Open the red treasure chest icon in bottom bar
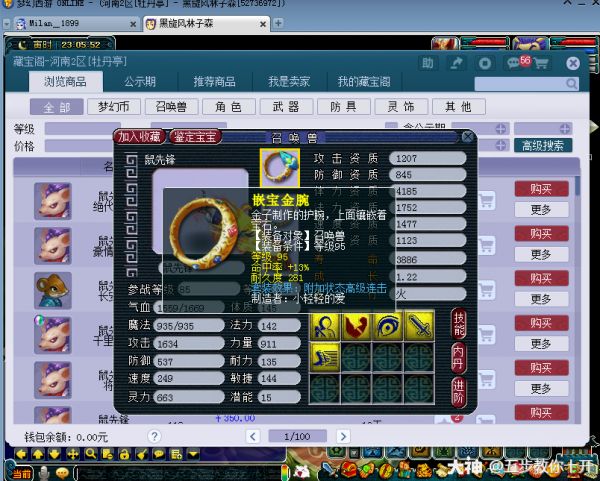 click(347, 469)
